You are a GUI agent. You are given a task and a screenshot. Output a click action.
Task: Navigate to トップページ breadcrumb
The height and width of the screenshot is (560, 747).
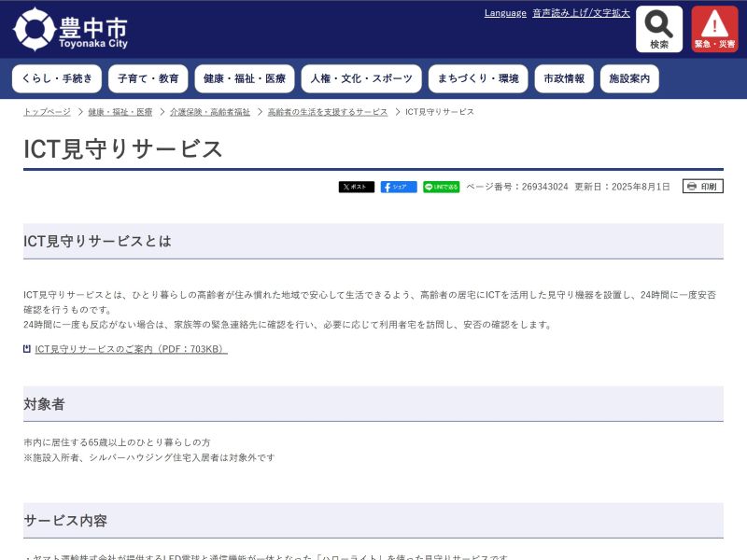[x=47, y=112]
